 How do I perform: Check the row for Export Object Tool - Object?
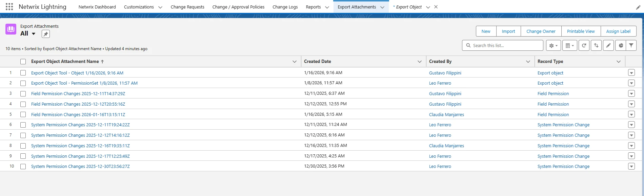coord(23,73)
